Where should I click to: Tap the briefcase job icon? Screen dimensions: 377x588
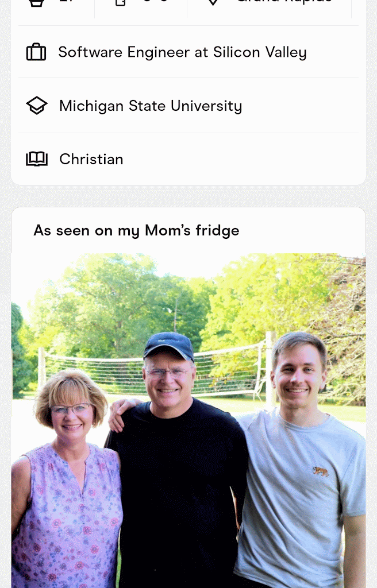(x=36, y=52)
